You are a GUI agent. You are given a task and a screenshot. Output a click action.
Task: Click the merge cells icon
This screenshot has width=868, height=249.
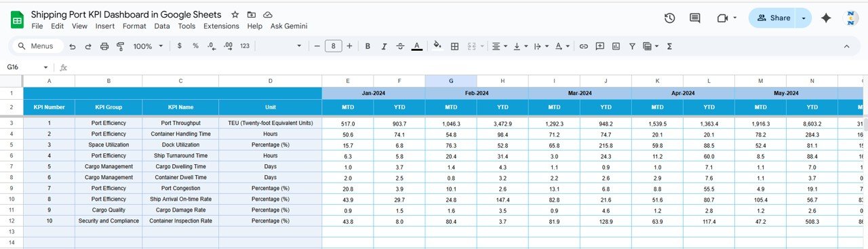pyautogui.click(x=471, y=46)
